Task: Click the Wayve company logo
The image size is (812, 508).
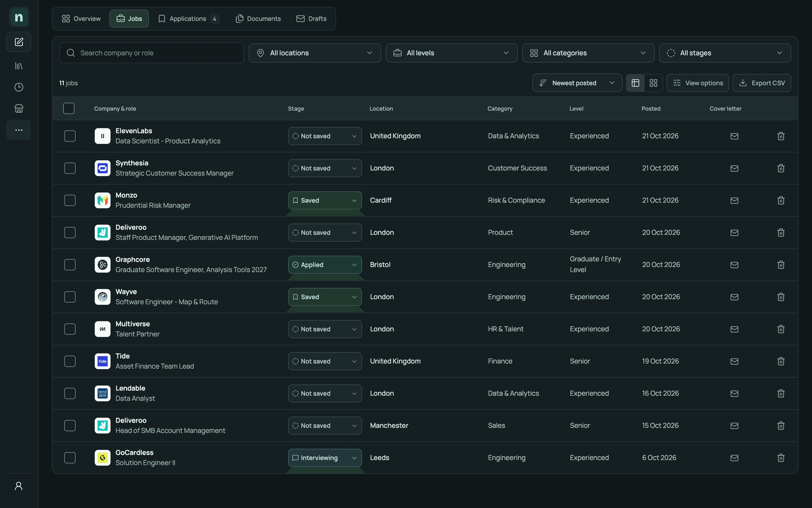Action: 103,297
